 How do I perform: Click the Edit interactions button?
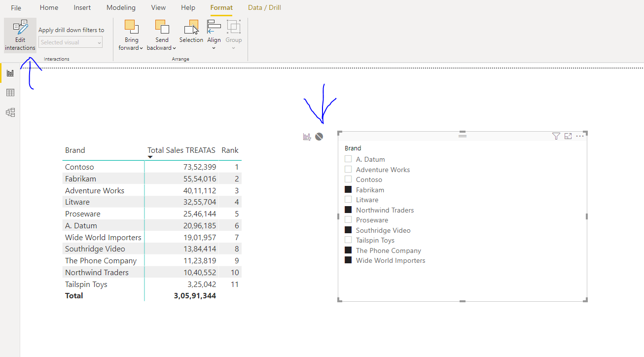pos(20,35)
